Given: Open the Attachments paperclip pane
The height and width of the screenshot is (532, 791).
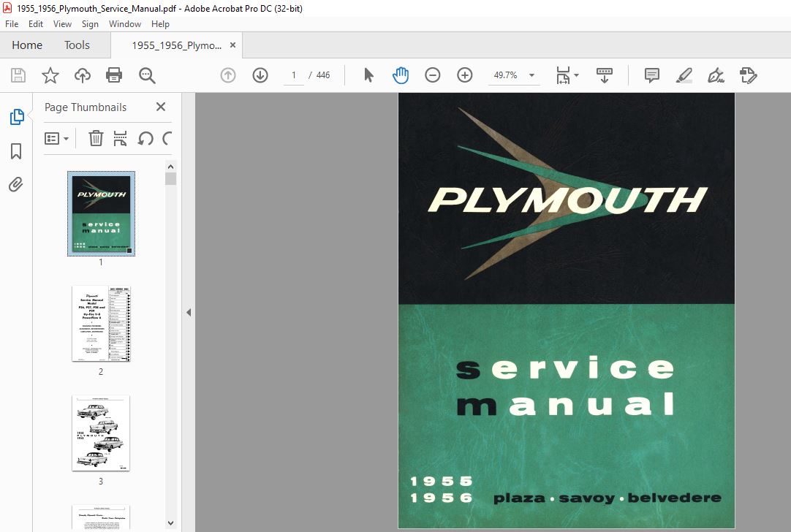Looking at the screenshot, I should tap(16, 185).
